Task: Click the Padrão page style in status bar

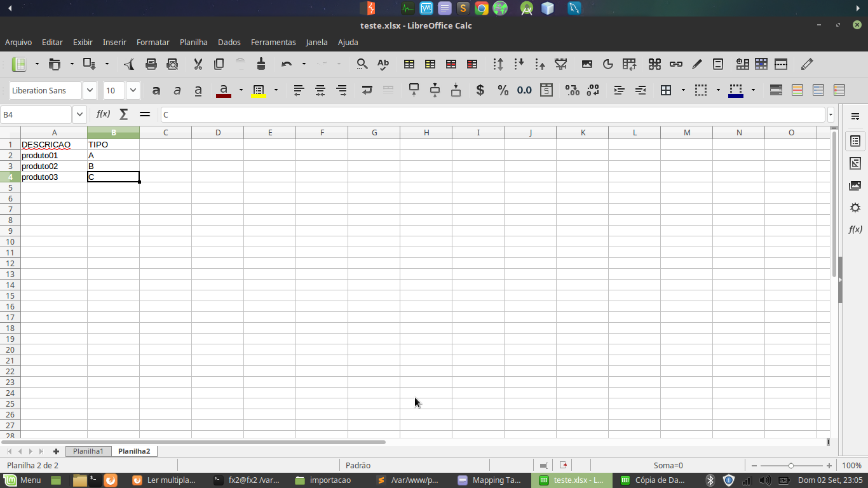Action: pos(358,465)
